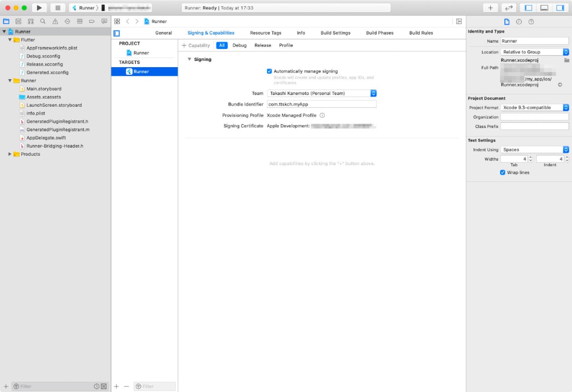Stop the running task with the stop button
The height and width of the screenshot is (392, 572).
[58, 8]
